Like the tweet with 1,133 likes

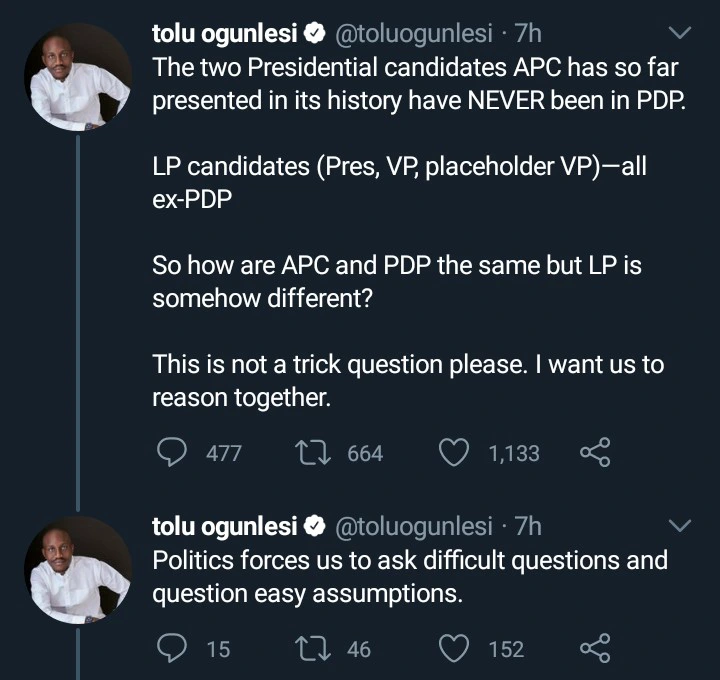(x=455, y=453)
